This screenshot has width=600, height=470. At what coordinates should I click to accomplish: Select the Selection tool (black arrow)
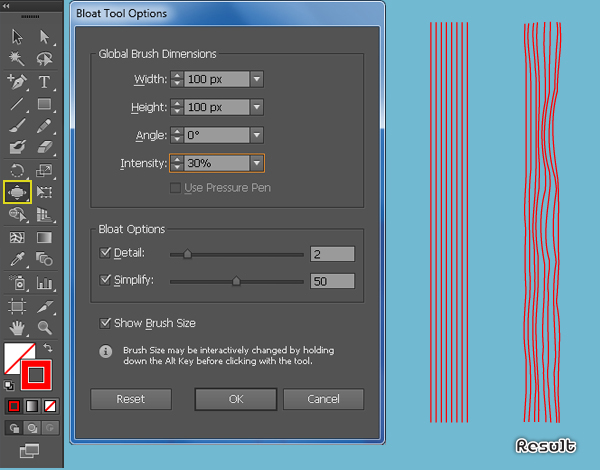tap(17, 37)
